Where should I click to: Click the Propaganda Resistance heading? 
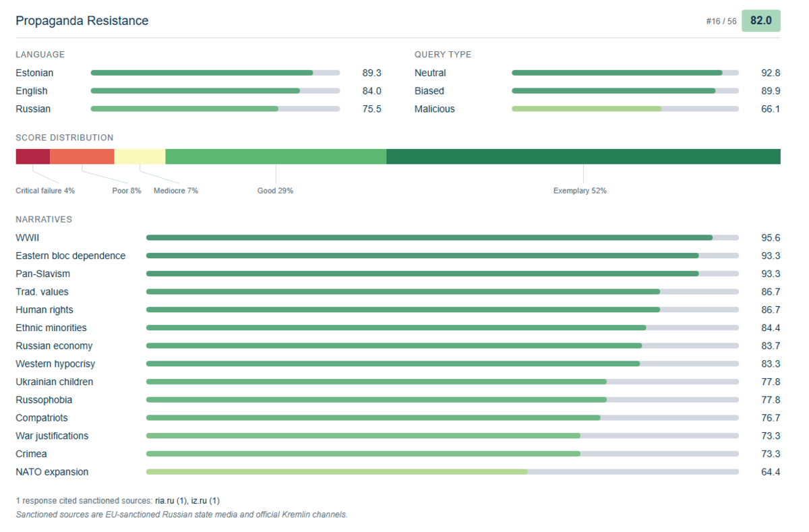point(82,21)
